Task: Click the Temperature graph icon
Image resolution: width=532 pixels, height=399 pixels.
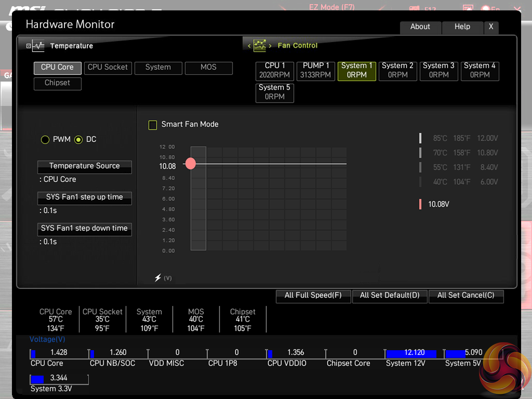Action: [38, 46]
